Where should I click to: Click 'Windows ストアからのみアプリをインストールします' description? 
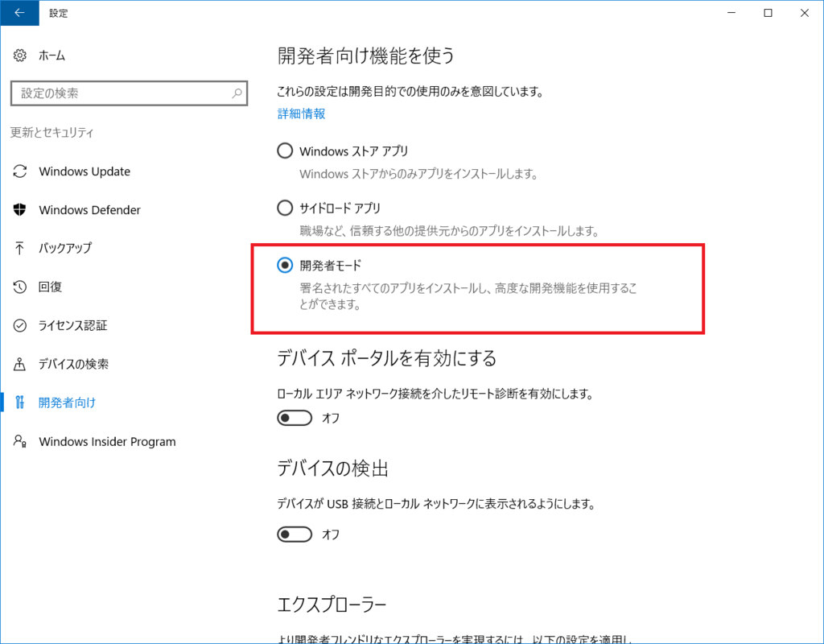(x=418, y=174)
